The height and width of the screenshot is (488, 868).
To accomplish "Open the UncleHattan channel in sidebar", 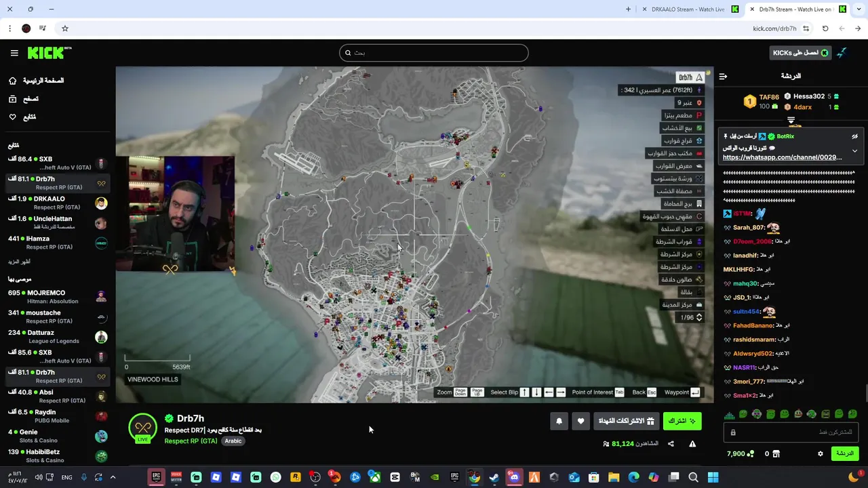I will (x=58, y=223).
